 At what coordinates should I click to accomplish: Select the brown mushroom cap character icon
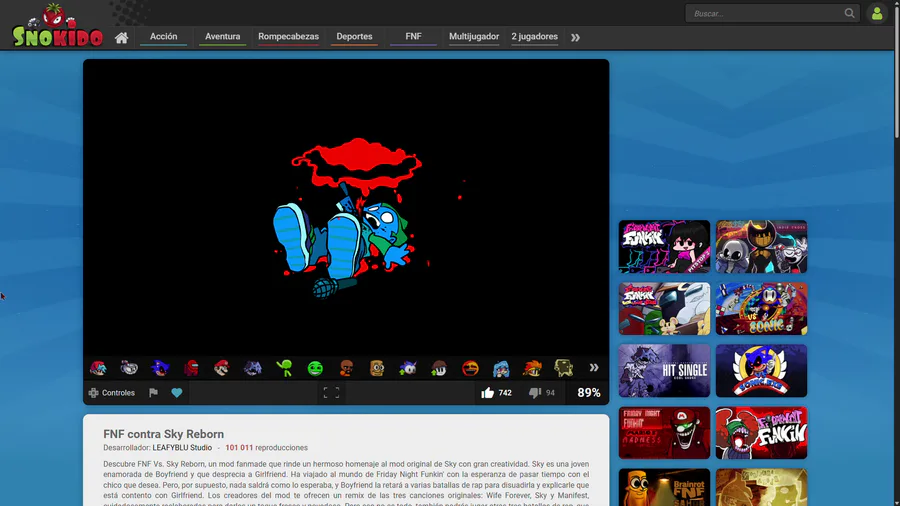[439, 368]
